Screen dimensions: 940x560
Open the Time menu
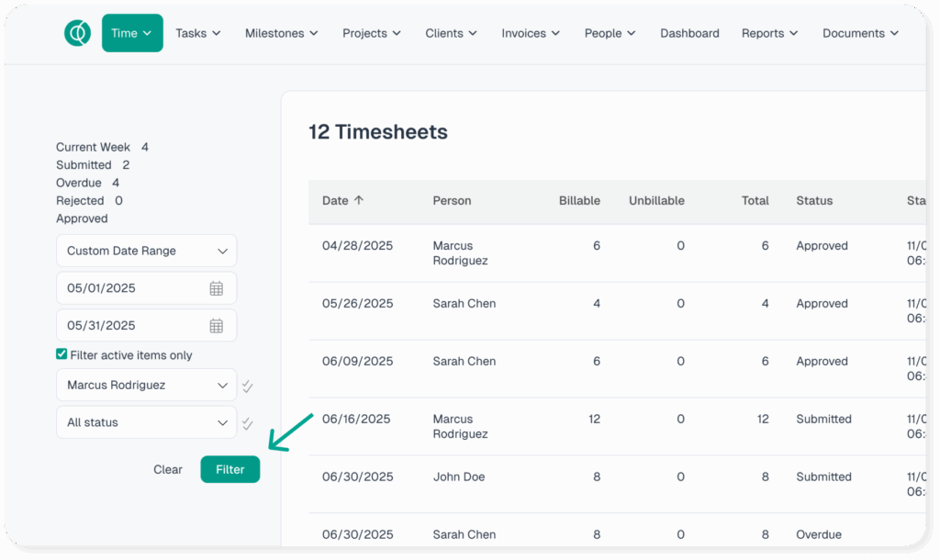point(132,33)
